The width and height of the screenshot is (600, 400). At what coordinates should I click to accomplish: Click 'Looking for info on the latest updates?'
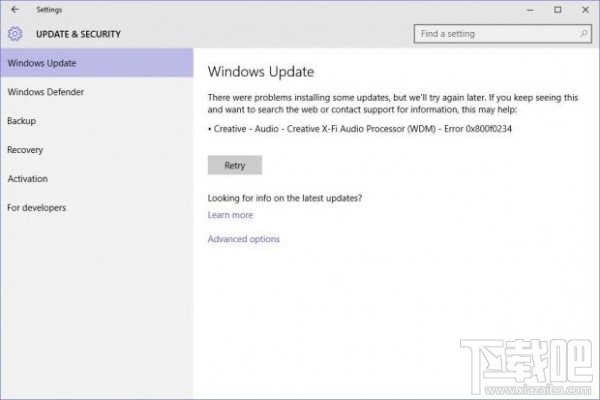click(x=285, y=198)
